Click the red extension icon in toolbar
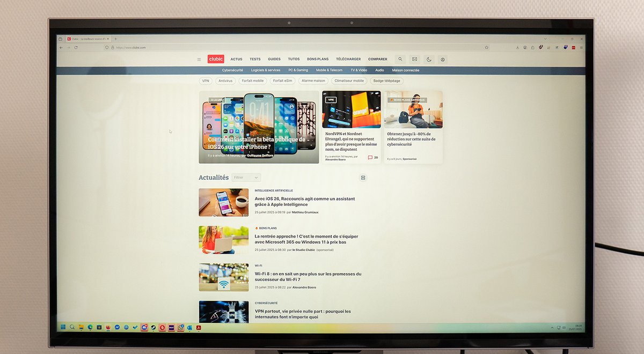The image size is (644, 354). point(574,47)
